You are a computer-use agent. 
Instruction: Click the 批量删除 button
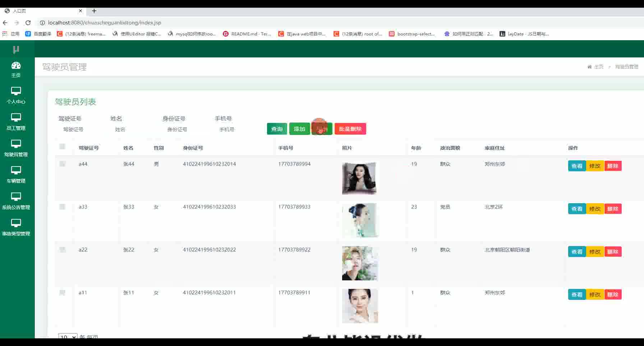(350, 129)
